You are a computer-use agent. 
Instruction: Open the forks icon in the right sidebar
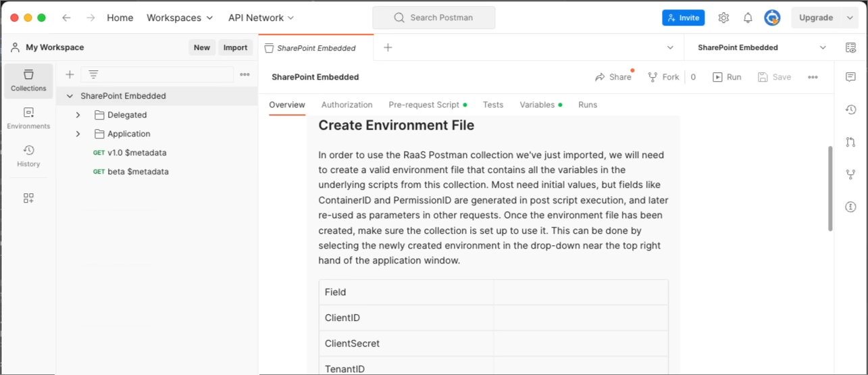[850, 174]
